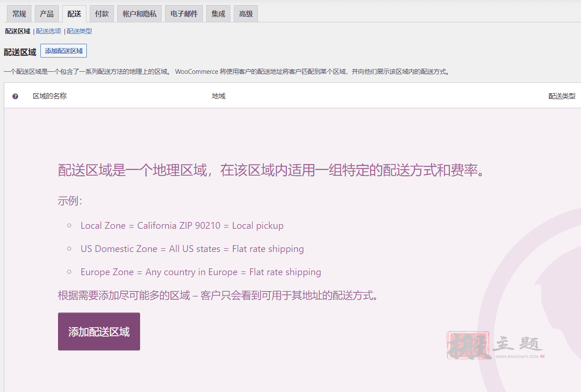The image size is (581, 392).
Task: Click the Europe Zone example line
Action: pyautogui.click(x=201, y=272)
